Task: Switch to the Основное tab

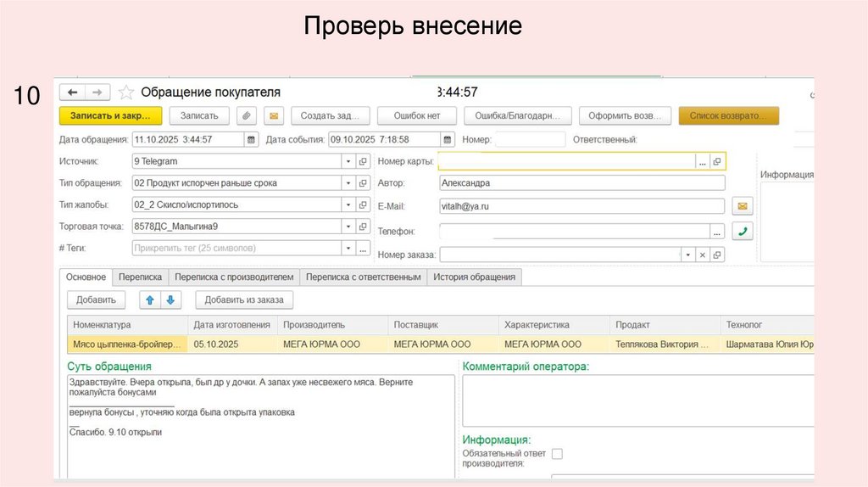Action: (x=86, y=277)
